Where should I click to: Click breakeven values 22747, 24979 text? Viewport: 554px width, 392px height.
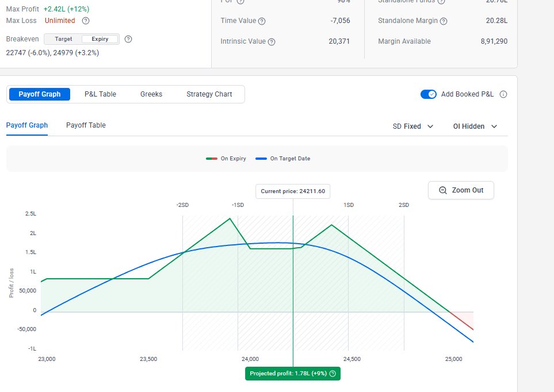click(x=52, y=53)
